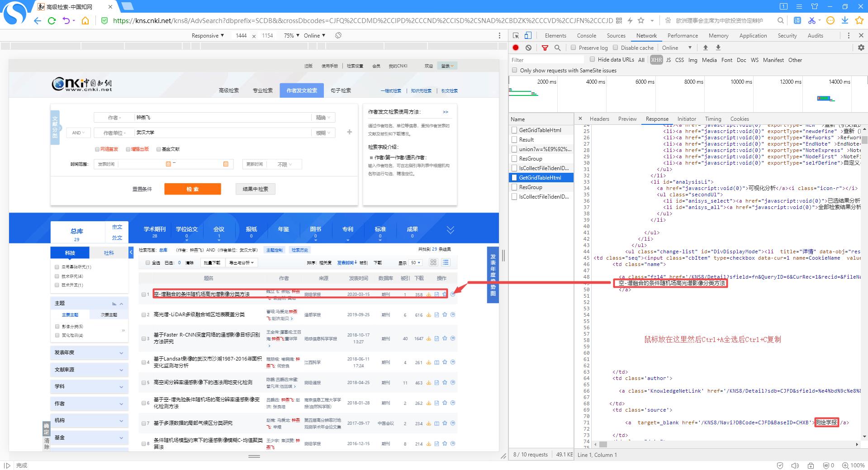Click the 结果中检索 button
Screen dimensions: 868x470
point(256,189)
